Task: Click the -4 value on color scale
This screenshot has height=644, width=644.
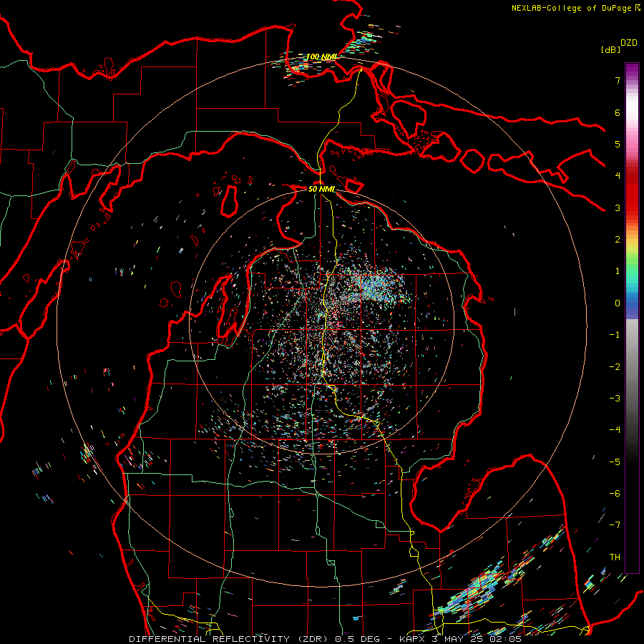Action: [615, 430]
